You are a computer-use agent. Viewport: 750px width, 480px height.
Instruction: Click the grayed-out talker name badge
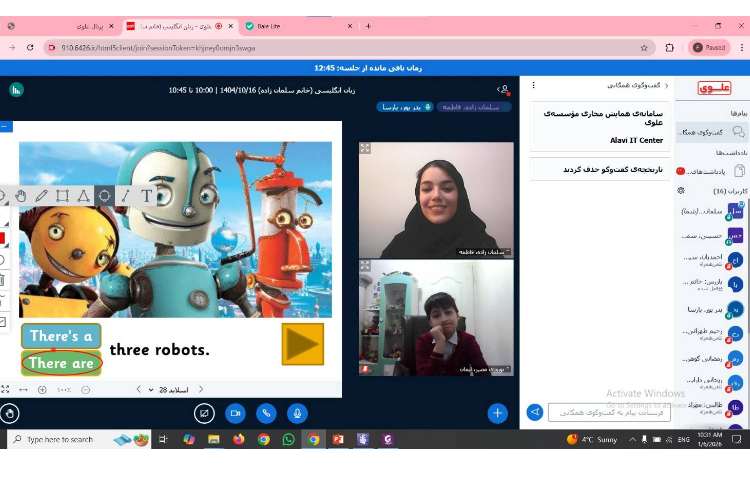coord(473,107)
